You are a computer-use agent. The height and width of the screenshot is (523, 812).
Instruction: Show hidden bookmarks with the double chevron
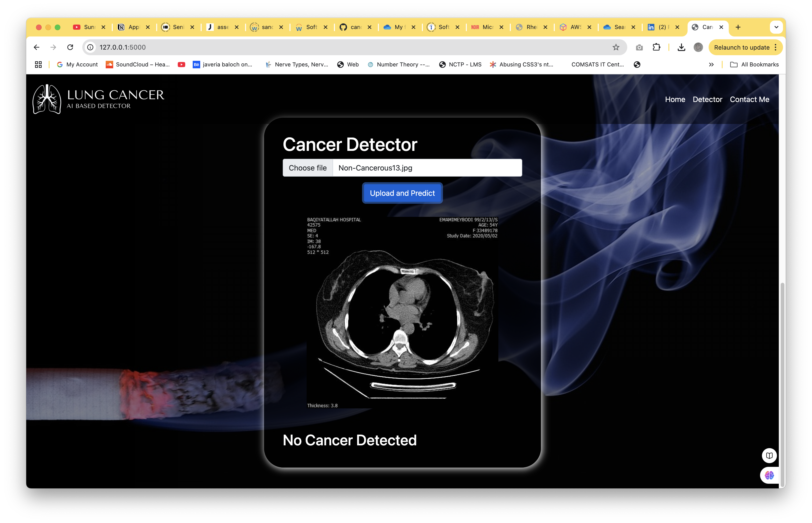point(711,65)
